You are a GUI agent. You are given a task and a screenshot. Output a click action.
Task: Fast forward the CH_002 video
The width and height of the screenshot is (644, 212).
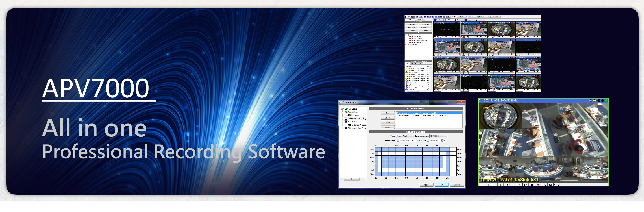coord(526,185)
